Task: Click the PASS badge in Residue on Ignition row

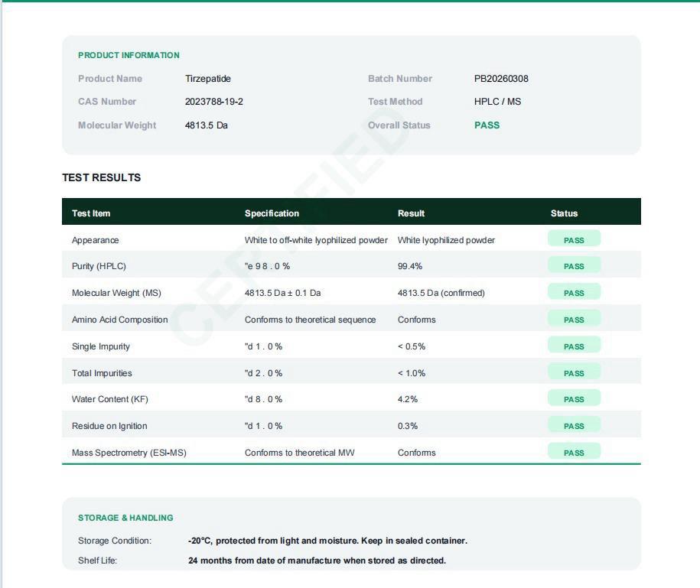Action: (x=574, y=426)
